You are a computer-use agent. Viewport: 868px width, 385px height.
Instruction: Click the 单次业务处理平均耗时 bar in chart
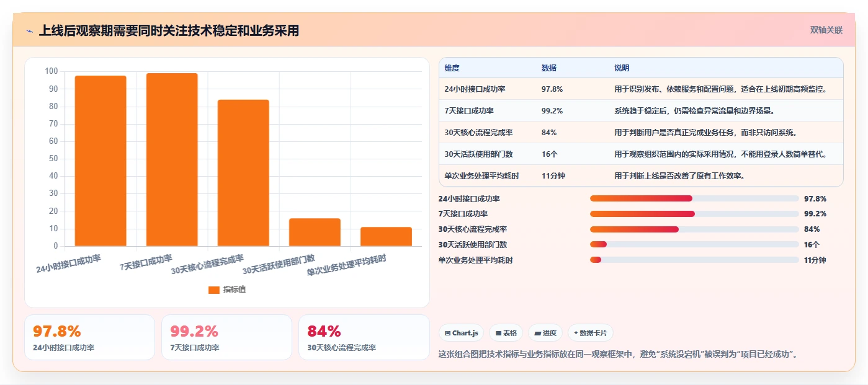pyautogui.click(x=386, y=237)
